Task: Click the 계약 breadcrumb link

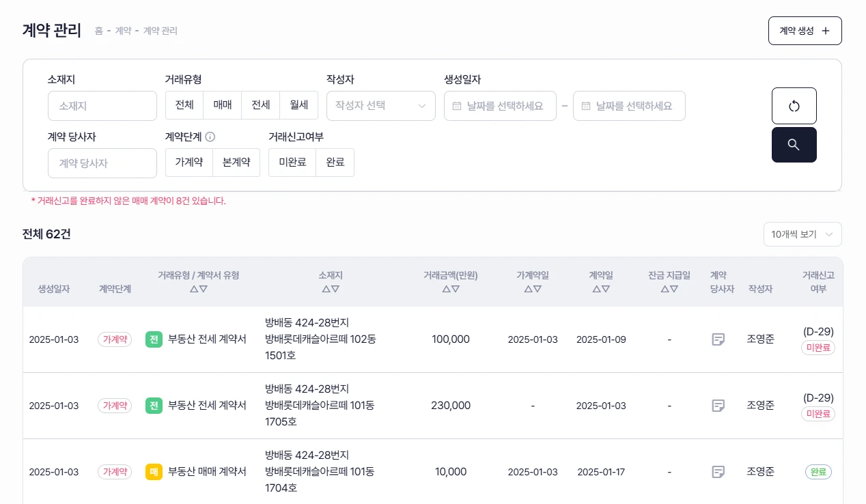Action: [123, 31]
